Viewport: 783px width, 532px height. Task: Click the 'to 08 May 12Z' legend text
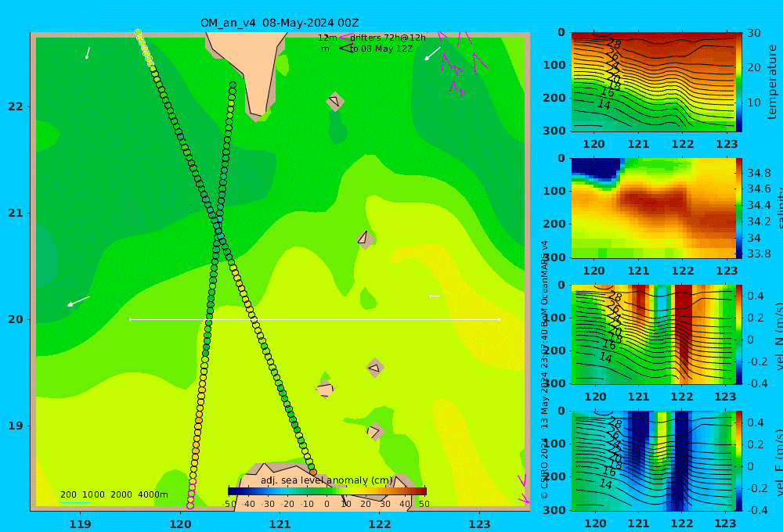(x=381, y=49)
